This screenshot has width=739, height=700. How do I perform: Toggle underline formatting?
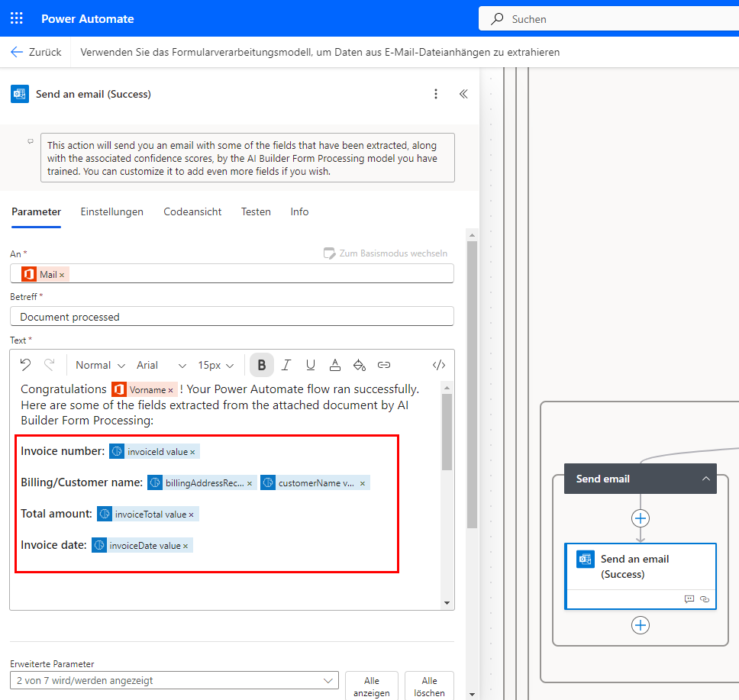coord(311,365)
